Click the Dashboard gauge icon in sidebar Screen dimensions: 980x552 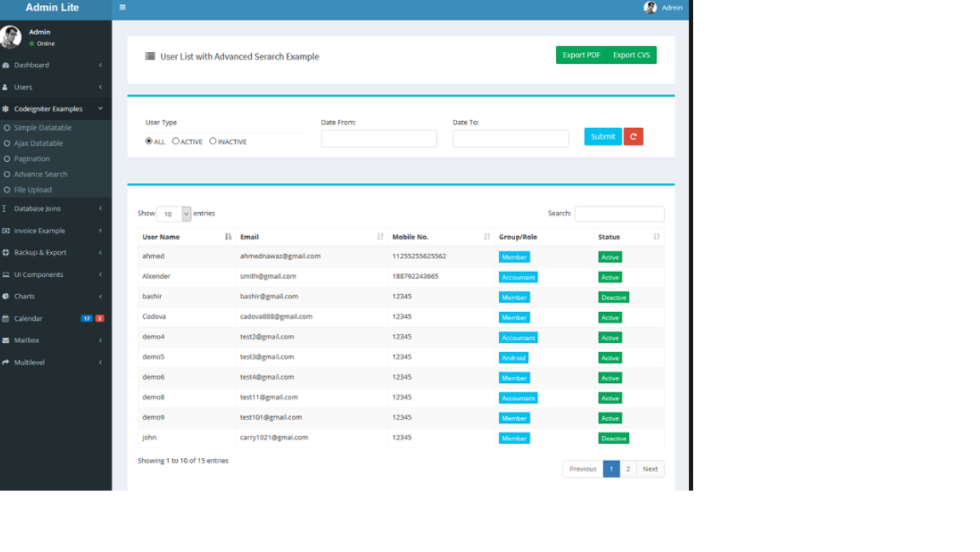[6, 65]
